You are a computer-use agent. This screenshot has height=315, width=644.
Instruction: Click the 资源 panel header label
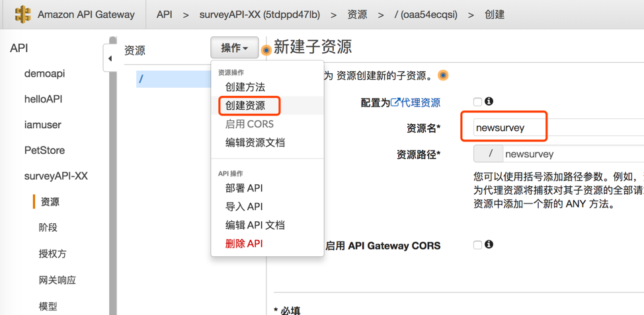pos(135,50)
